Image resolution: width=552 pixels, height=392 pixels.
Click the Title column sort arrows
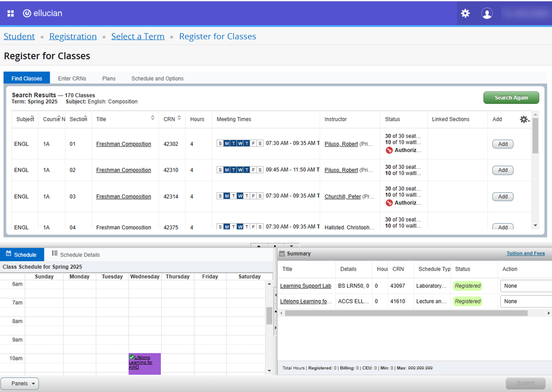pyautogui.click(x=152, y=118)
